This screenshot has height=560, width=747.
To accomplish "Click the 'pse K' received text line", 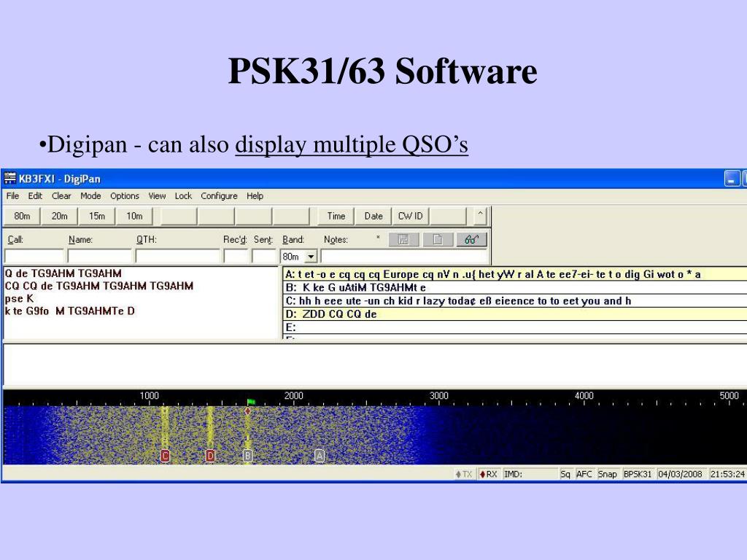I will point(19,298).
